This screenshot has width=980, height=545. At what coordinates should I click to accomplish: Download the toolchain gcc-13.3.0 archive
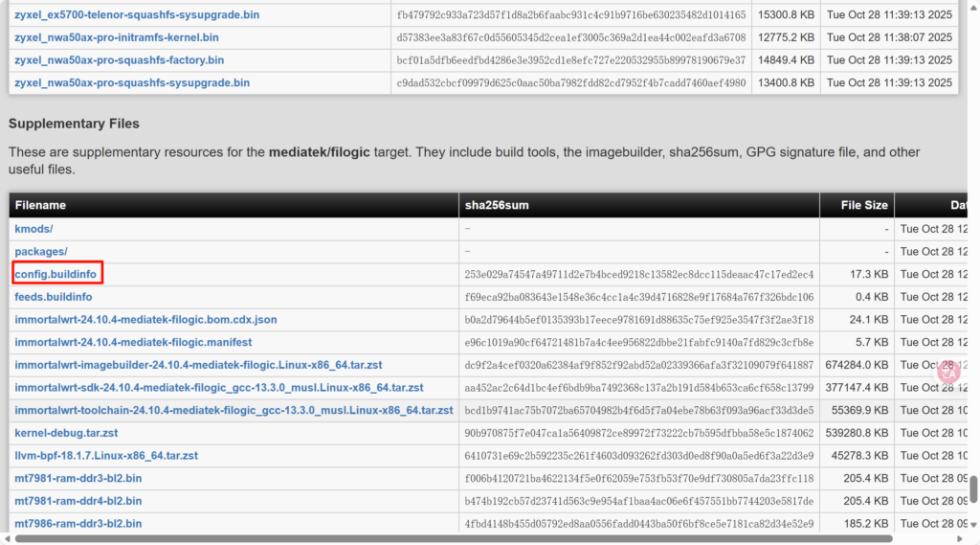tap(234, 410)
